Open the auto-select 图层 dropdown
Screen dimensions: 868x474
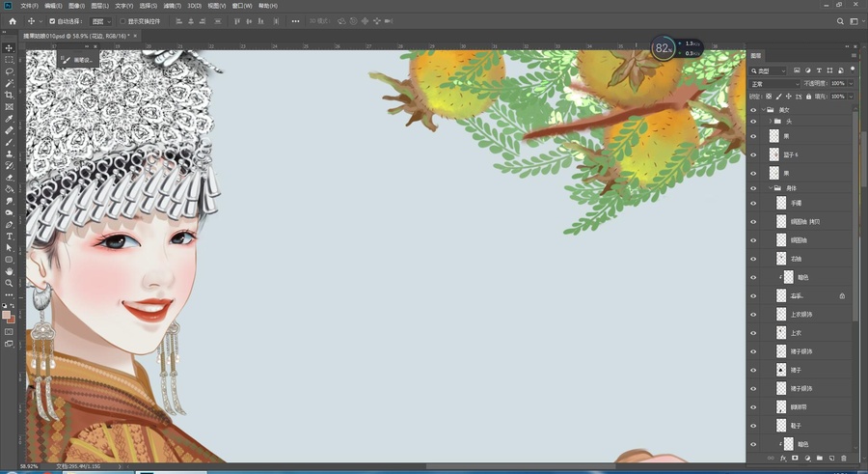click(x=101, y=21)
